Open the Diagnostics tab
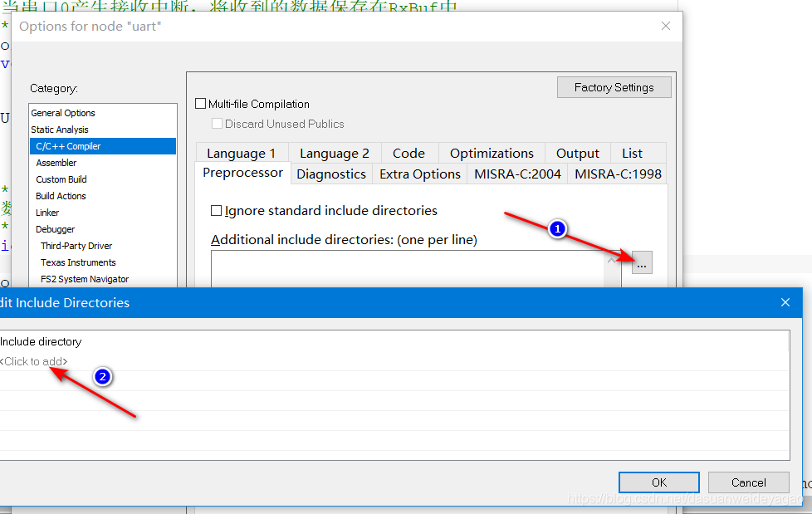 [x=331, y=174]
